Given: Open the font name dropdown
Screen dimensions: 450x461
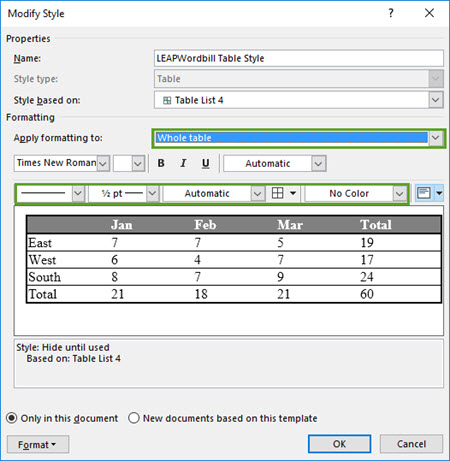Looking at the screenshot, I should click(x=103, y=164).
